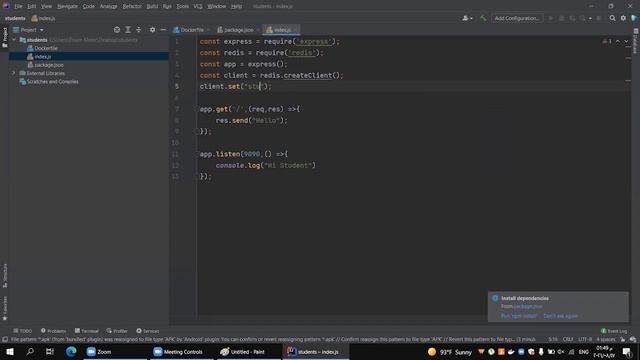Click line separator CRLF in status bar

click(x=568, y=340)
